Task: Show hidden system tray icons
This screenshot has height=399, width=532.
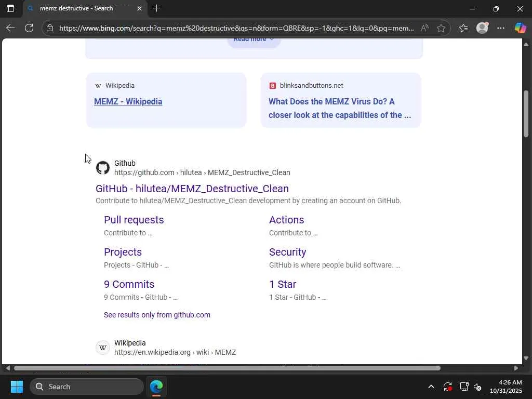Action: [x=431, y=387]
